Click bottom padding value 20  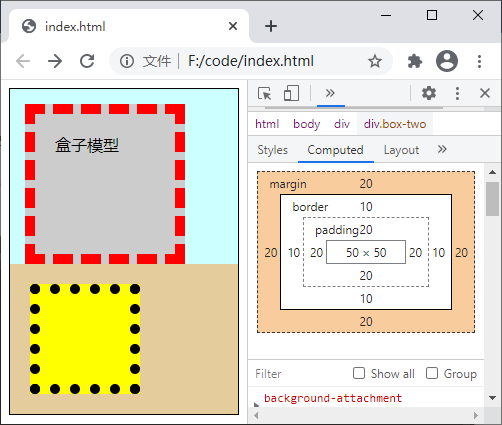366,276
